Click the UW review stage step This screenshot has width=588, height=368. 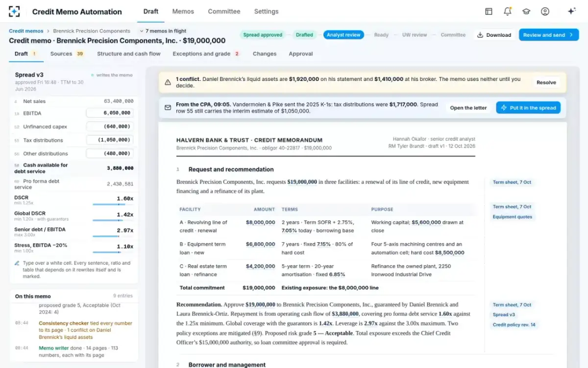pyautogui.click(x=415, y=35)
